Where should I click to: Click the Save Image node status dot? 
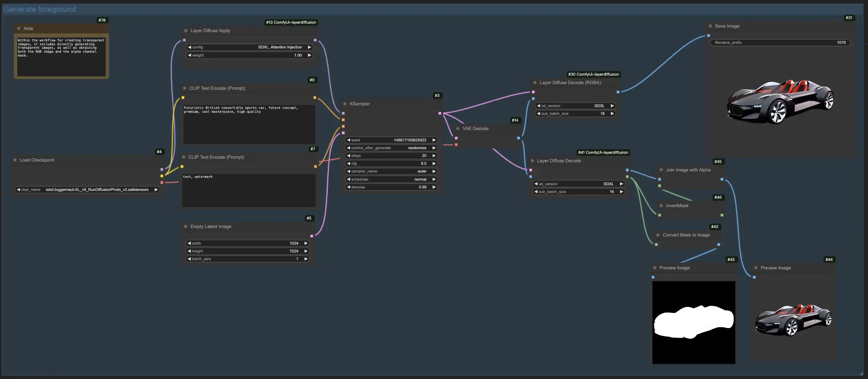(710, 26)
